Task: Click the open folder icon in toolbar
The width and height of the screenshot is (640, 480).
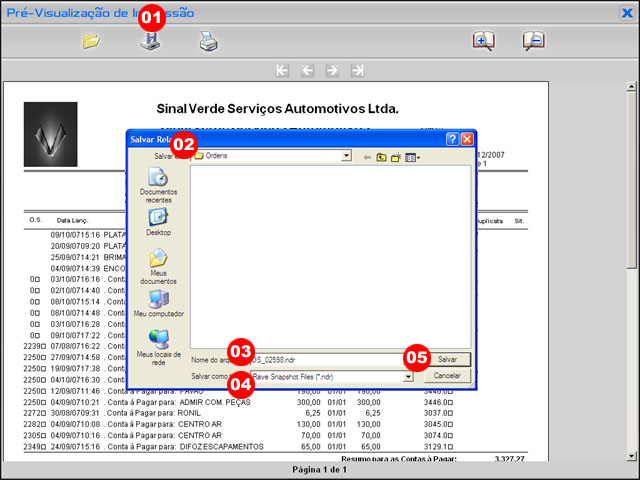Action: [x=91, y=41]
